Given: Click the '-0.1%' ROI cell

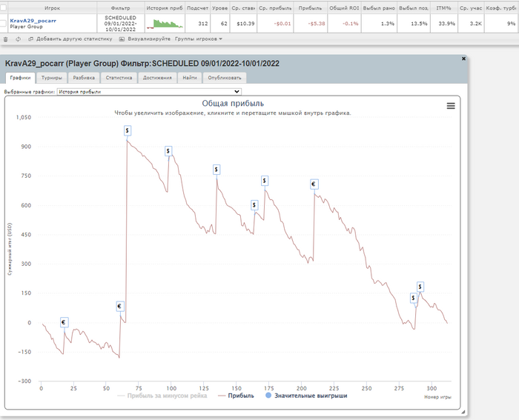Looking at the screenshot, I should [344, 24].
